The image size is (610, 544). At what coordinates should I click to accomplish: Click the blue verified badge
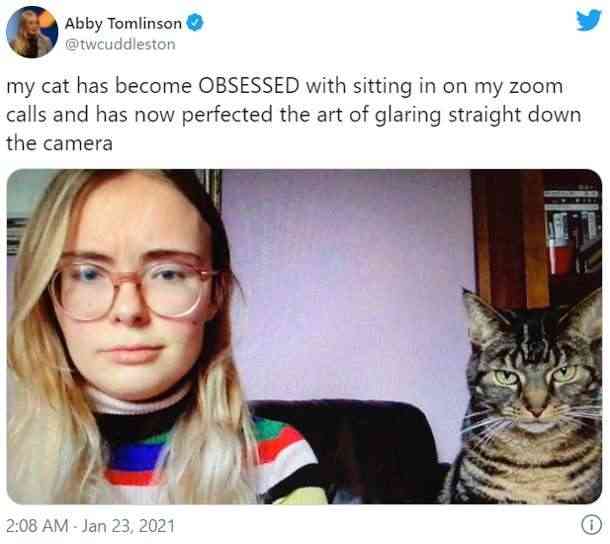click(x=195, y=23)
